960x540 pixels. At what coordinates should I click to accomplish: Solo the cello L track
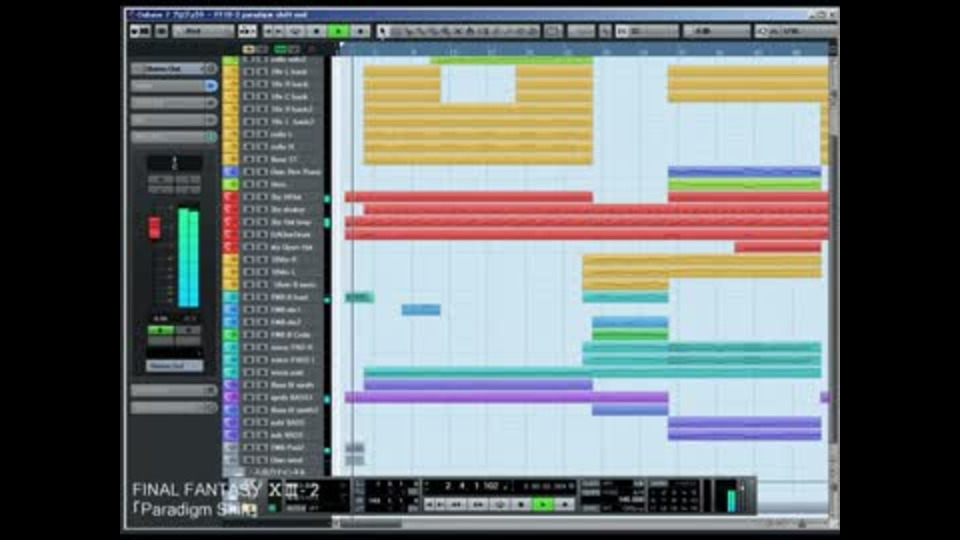[262, 134]
